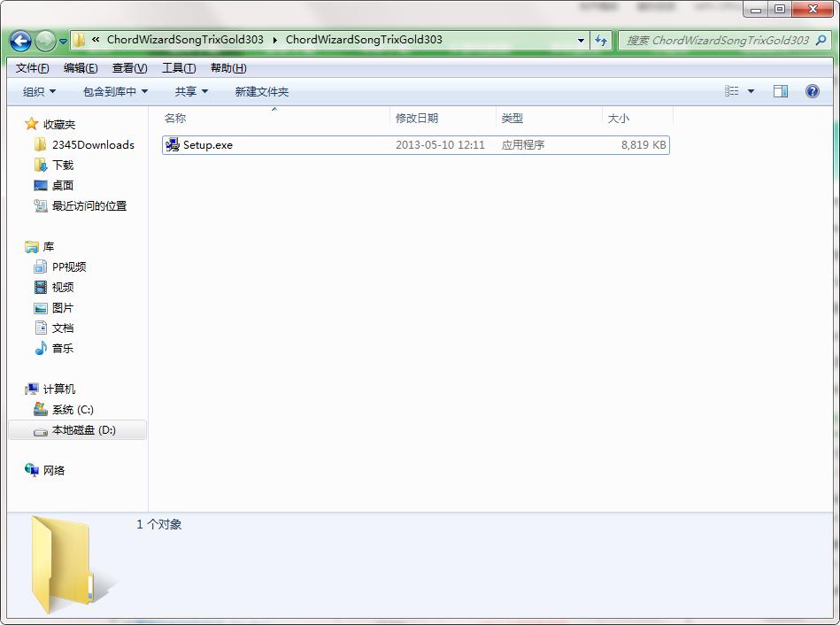Open help with the question mark icon
Screen dimensions: 840x625
pos(813,91)
